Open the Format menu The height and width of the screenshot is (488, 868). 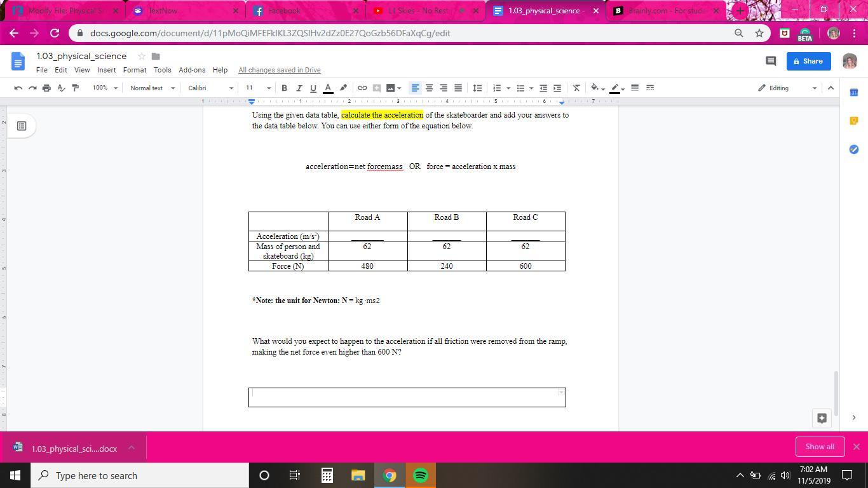(135, 70)
